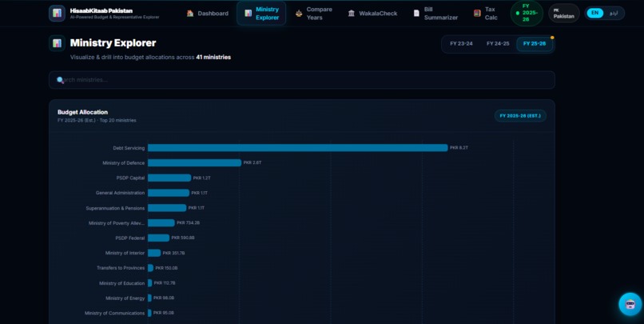Switch language to Urdu
Screen dimensions: 644x324
[x=613, y=13]
